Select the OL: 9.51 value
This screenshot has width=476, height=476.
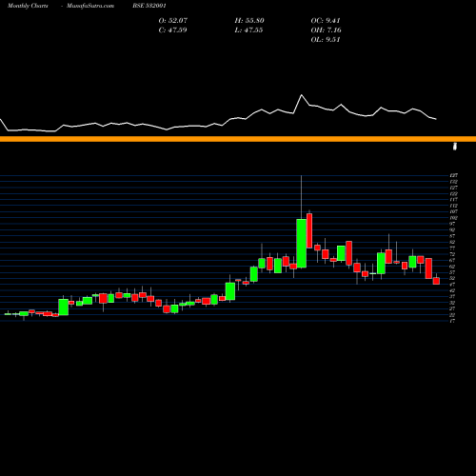326,40
